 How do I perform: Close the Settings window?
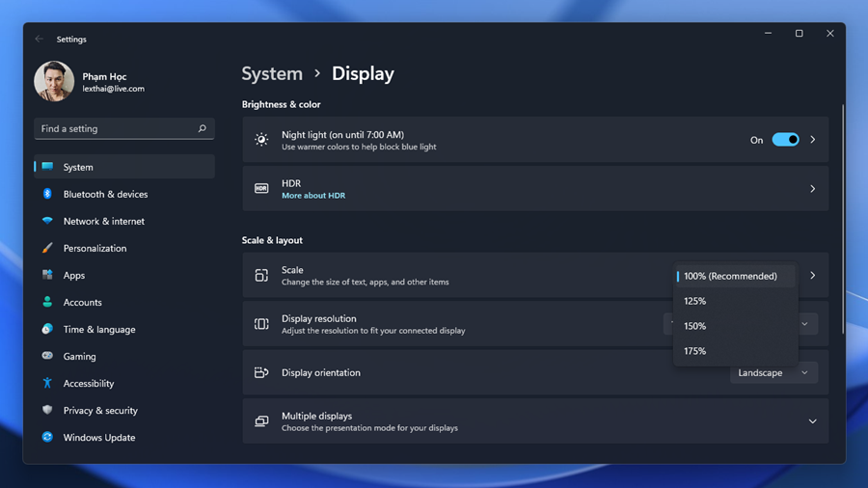[829, 33]
